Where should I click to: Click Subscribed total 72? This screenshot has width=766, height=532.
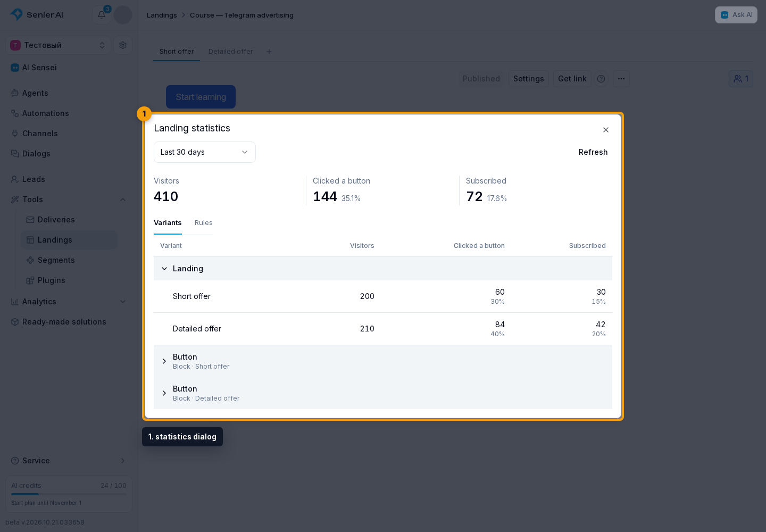click(x=474, y=197)
